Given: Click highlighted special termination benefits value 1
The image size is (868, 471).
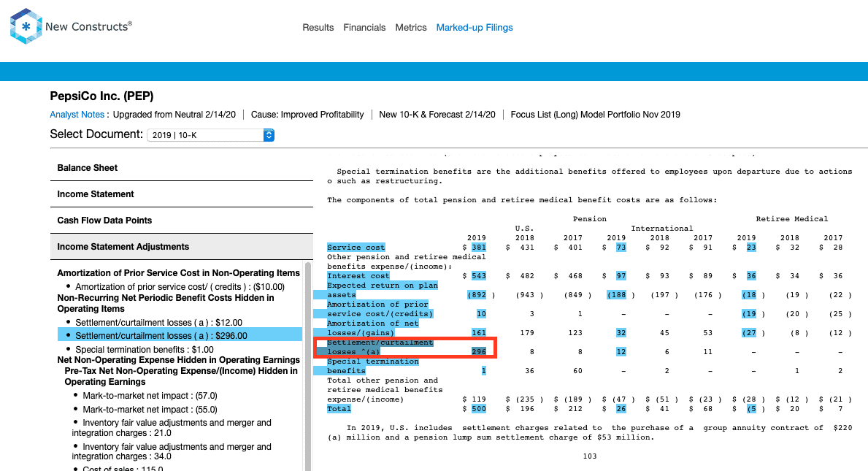Looking at the screenshot, I should pos(484,371).
